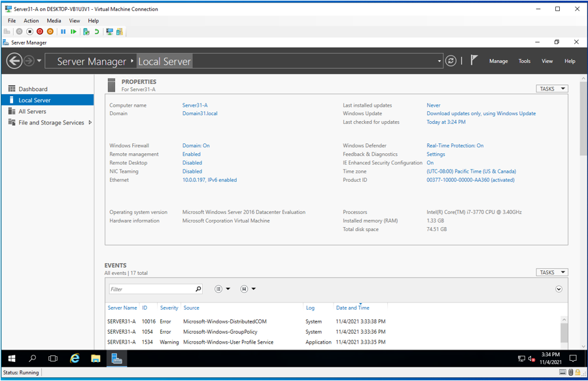Refresh Server Manager with circular arrows icon
Image resolution: width=588 pixels, height=381 pixels.
(451, 61)
